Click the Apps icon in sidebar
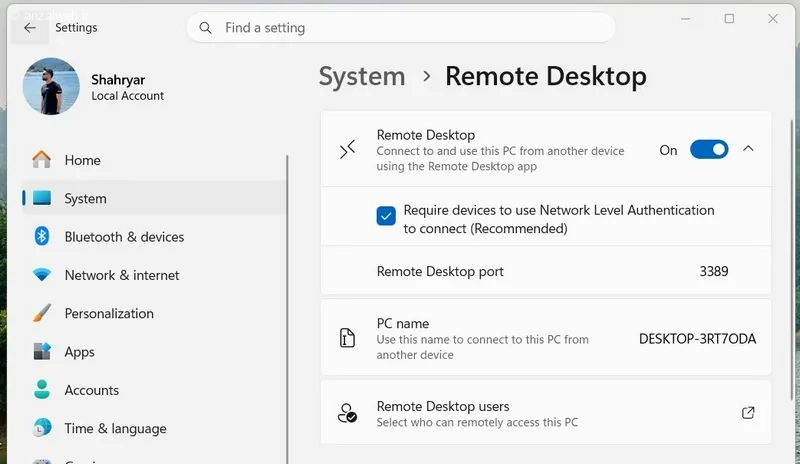Viewport: 800px width, 464px height. (42, 351)
